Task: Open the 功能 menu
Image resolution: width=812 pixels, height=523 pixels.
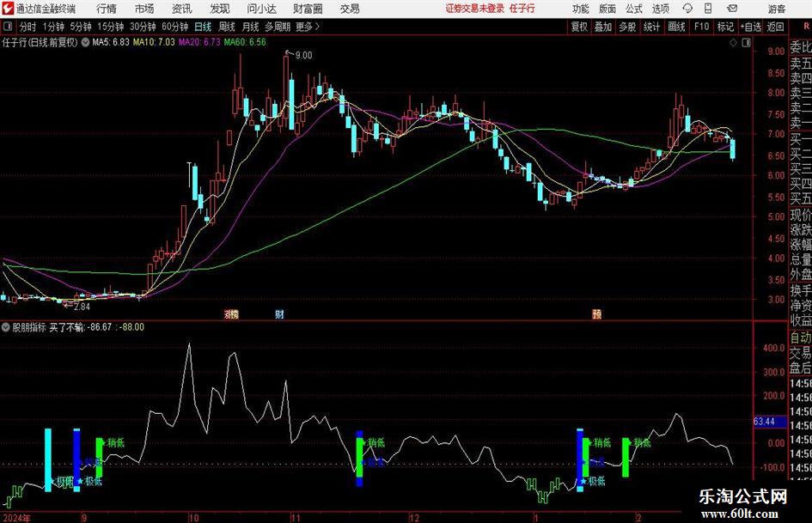Action: (581, 9)
